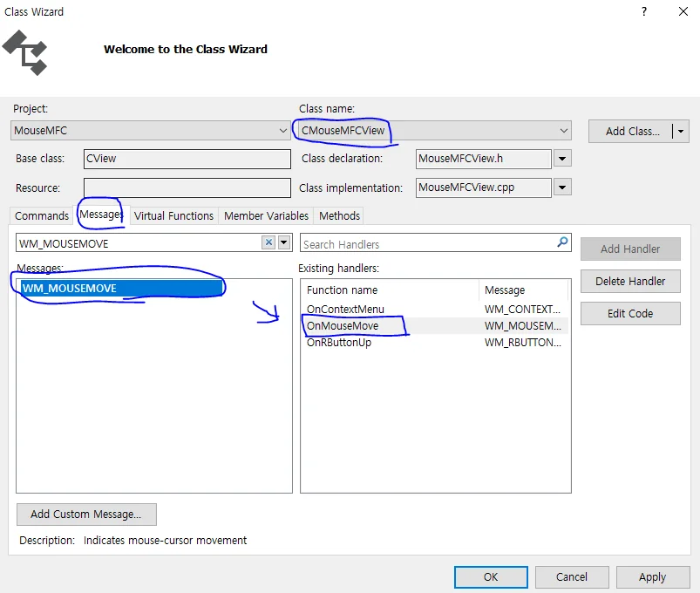The width and height of the screenshot is (700, 593).
Task: Click the help question mark icon
Action: 643,11
